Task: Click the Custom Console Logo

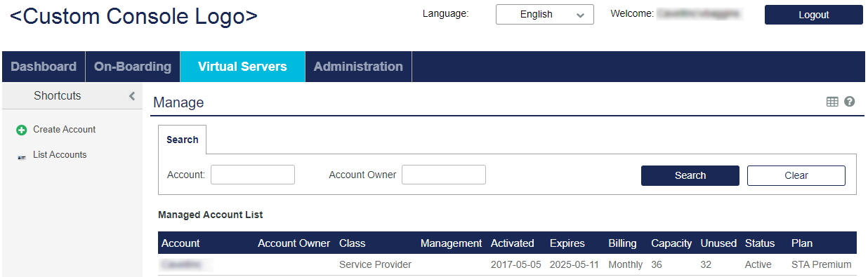Action: (133, 15)
